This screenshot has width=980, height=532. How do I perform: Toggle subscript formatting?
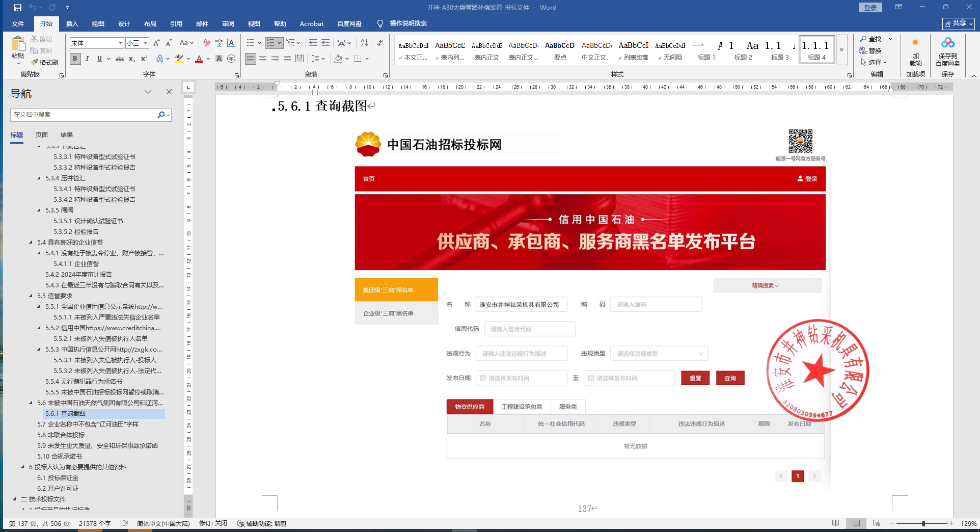132,59
